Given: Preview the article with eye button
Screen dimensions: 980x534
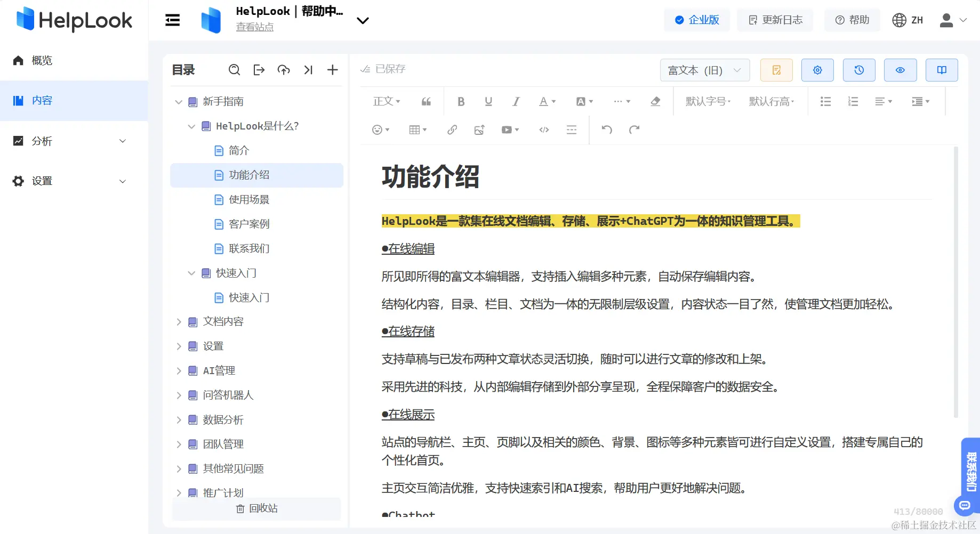Looking at the screenshot, I should [x=900, y=70].
